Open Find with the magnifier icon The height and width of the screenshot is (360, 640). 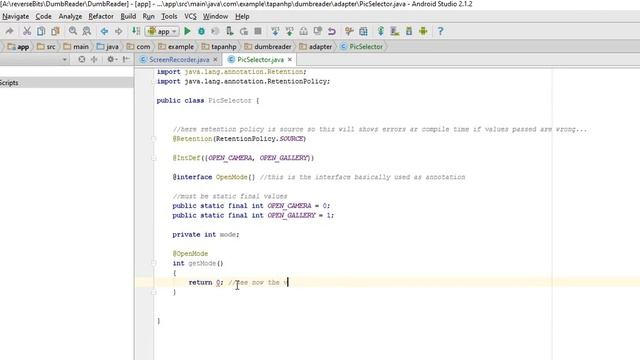click(x=73, y=31)
